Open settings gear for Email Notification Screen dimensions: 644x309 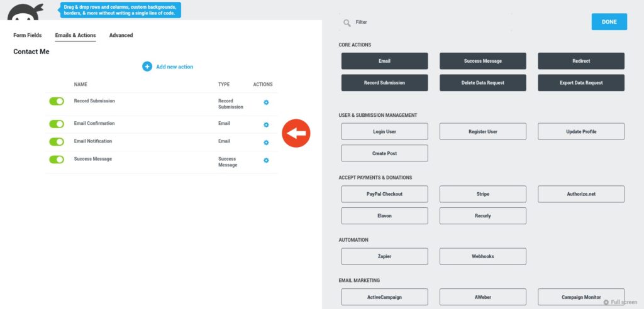click(x=266, y=143)
